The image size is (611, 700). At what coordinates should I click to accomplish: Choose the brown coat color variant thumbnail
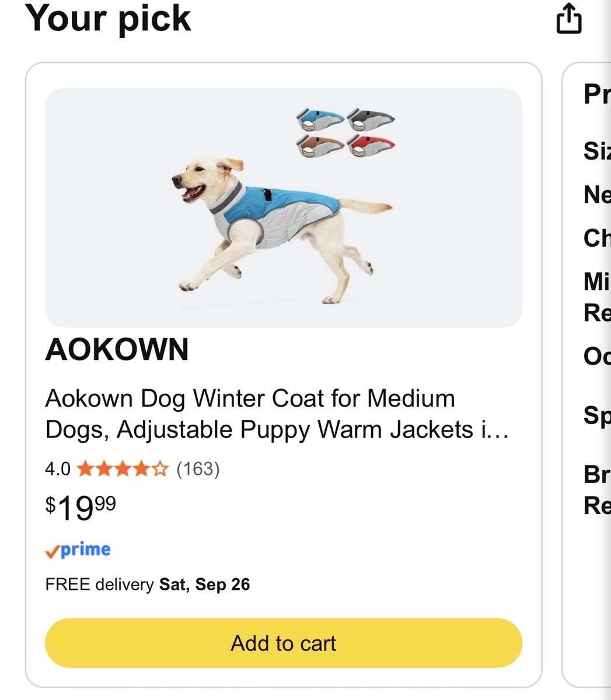tap(319, 146)
